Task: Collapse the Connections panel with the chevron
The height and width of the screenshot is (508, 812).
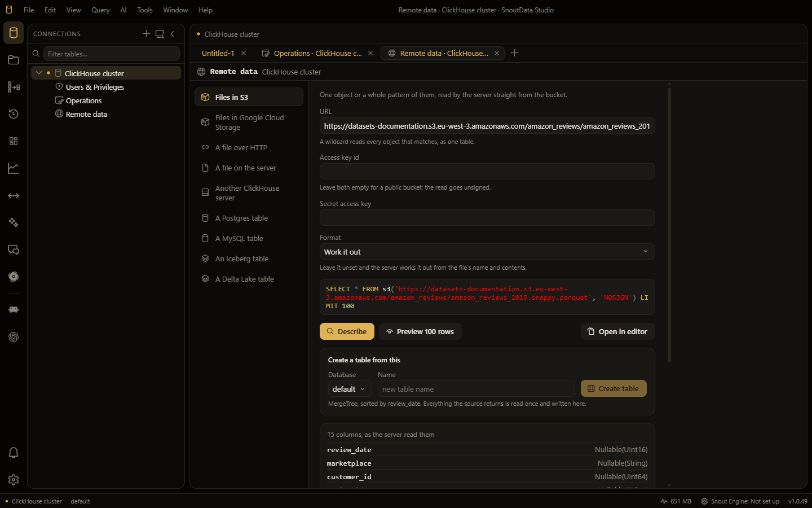Action: [173, 34]
